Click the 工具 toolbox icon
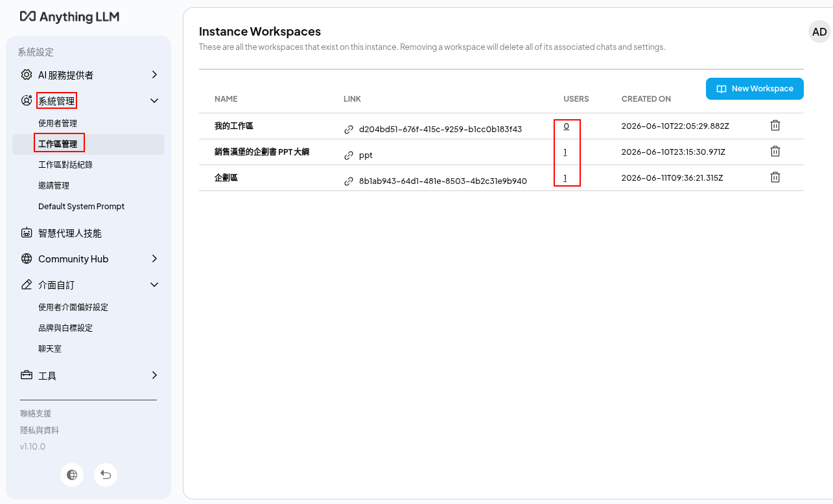The image size is (833, 504). tap(27, 375)
